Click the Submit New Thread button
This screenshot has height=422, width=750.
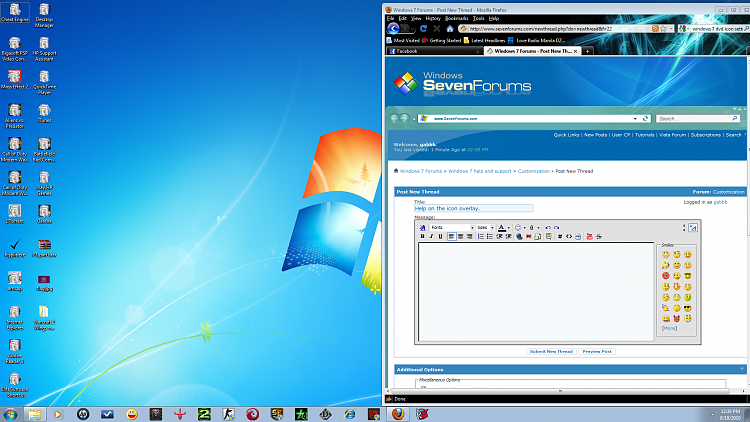551,351
